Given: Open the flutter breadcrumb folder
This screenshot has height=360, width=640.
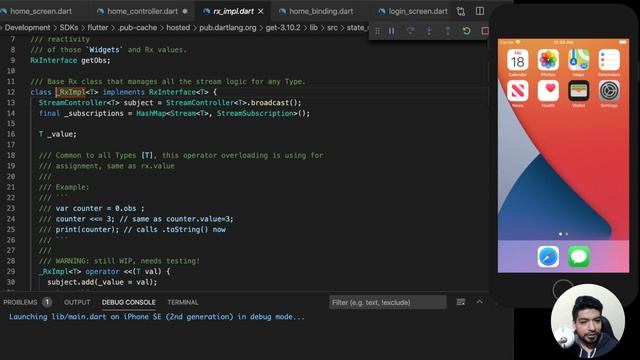Looking at the screenshot, I should (x=98, y=28).
